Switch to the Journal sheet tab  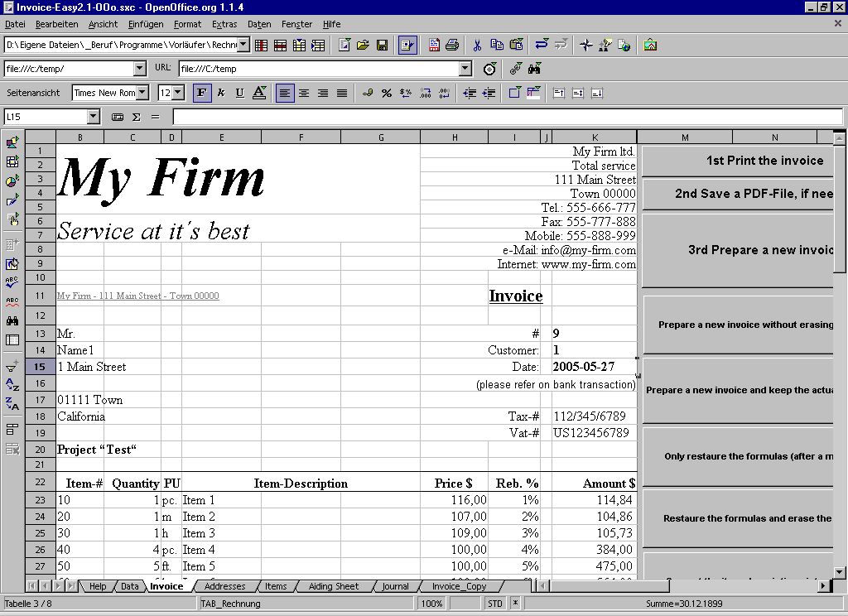[x=395, y=586]
